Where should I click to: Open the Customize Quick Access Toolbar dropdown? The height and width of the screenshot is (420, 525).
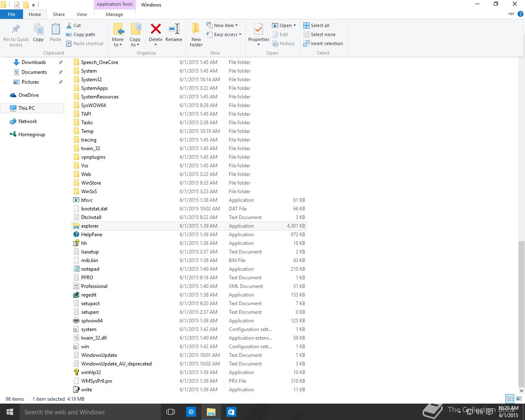coord(33,5)
